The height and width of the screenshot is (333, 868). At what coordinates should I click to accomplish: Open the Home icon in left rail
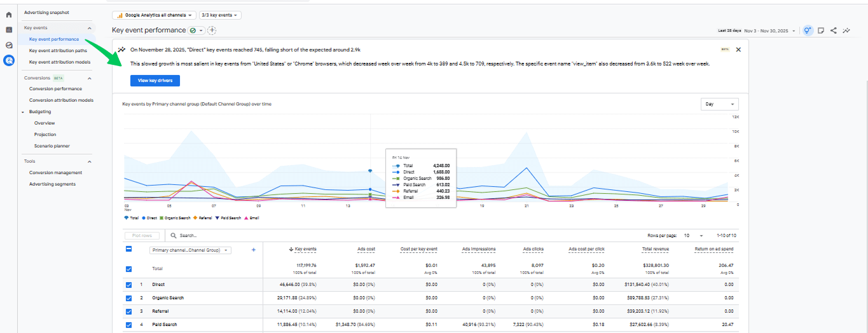click(x=9, y=15)
